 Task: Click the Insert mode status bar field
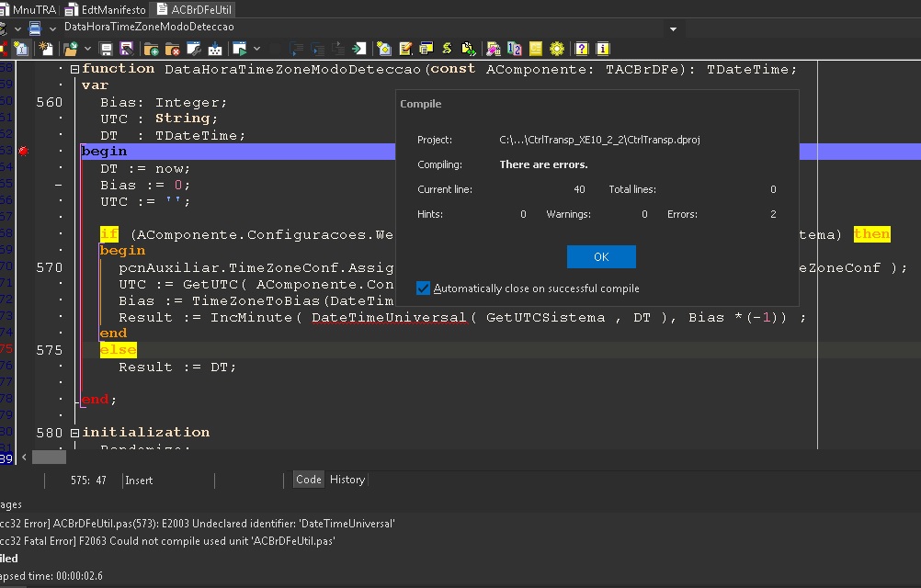coord(139,480)
